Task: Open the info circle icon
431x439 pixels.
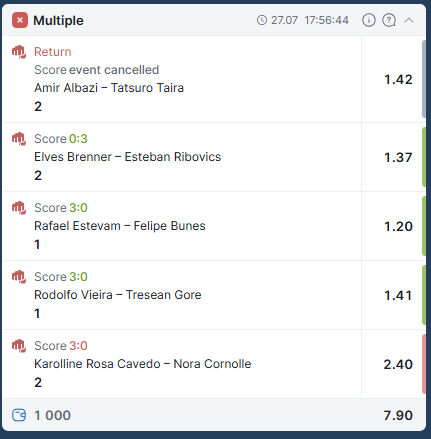Action: pos(369,20)
